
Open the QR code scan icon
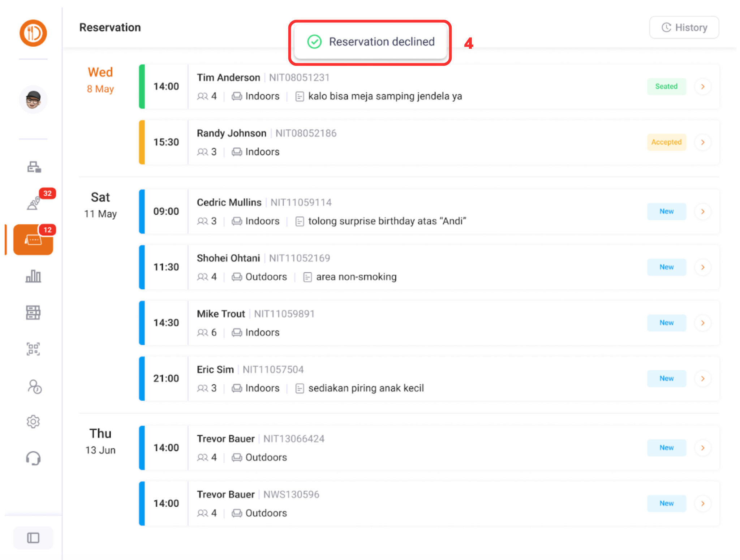coord(33,349)
